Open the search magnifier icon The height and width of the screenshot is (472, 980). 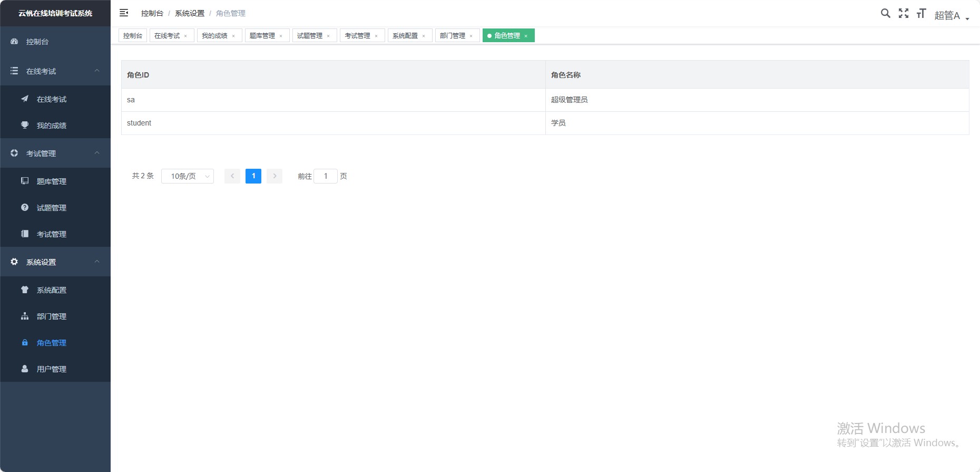886,13
